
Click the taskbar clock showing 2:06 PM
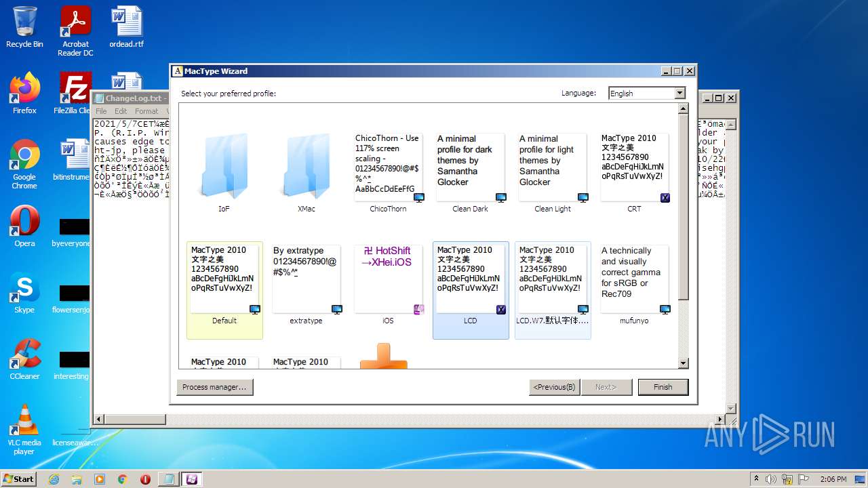coord(833,479)
